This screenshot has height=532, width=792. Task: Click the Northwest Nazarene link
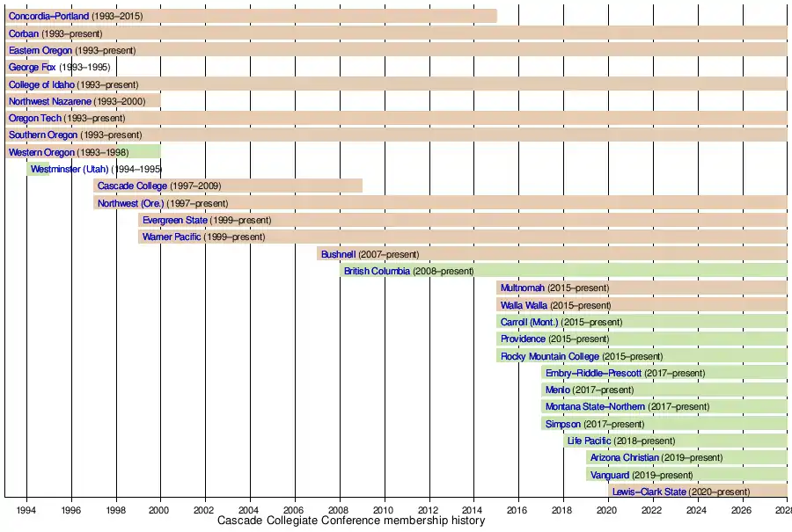(49, 101)
